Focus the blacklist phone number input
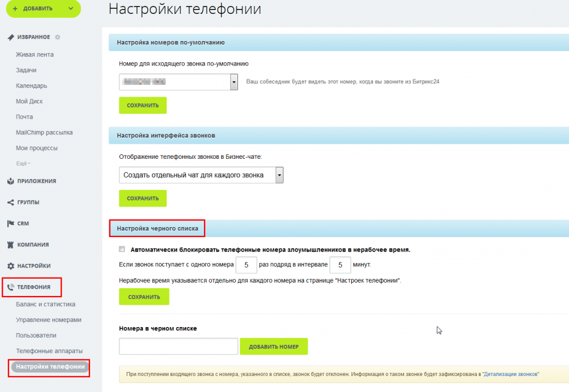The image size is (569, 392). click(178, 346)
